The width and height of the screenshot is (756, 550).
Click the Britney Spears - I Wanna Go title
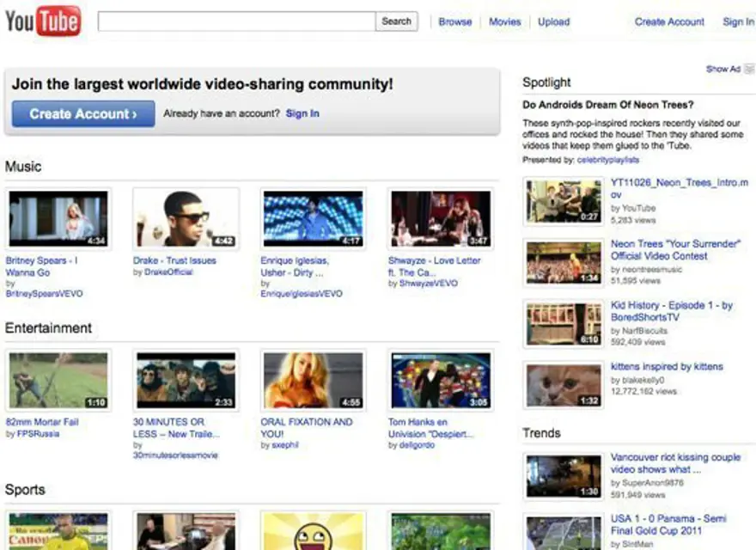[41, 266]
